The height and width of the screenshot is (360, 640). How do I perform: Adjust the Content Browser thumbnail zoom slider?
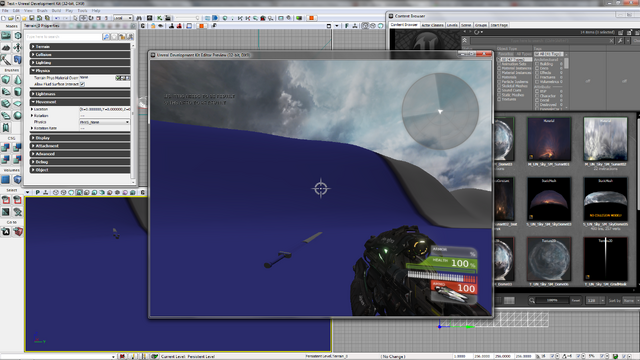pyautogui.click(x=551, y=300)
